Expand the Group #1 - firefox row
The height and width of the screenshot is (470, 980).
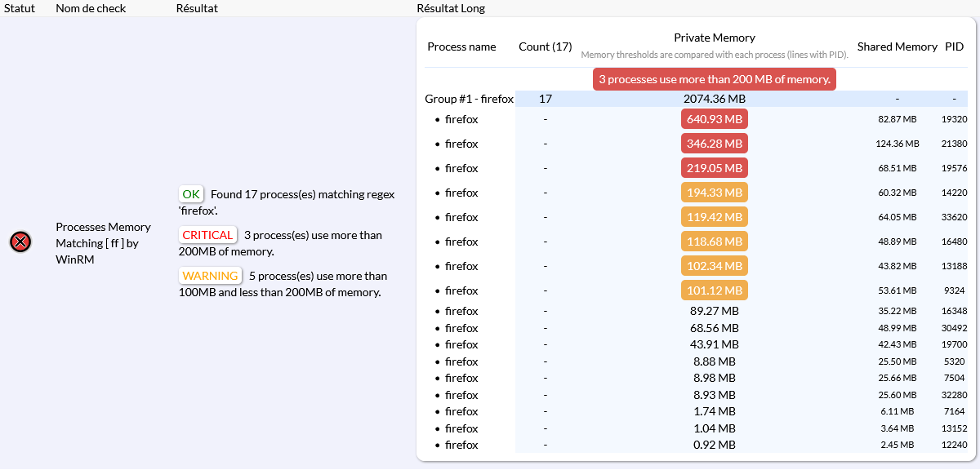(469, 99)
